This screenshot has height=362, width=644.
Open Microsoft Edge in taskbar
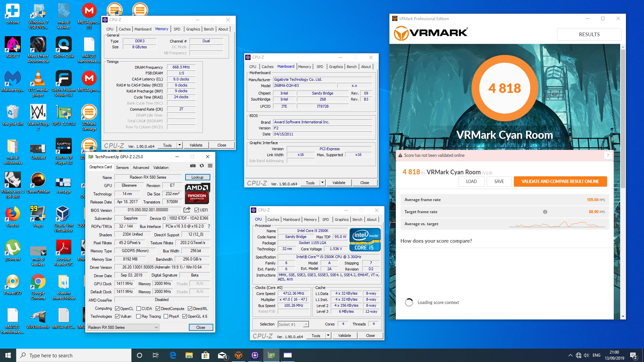[173, 355]
